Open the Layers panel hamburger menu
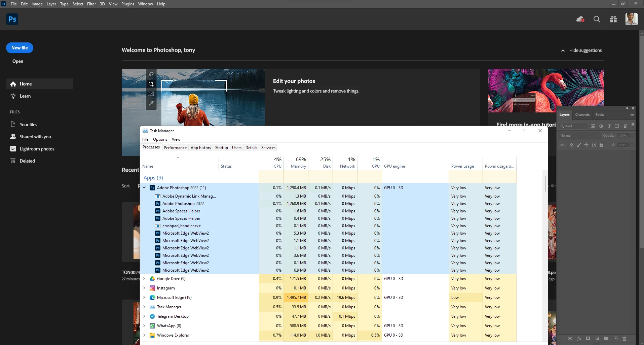 632,115
